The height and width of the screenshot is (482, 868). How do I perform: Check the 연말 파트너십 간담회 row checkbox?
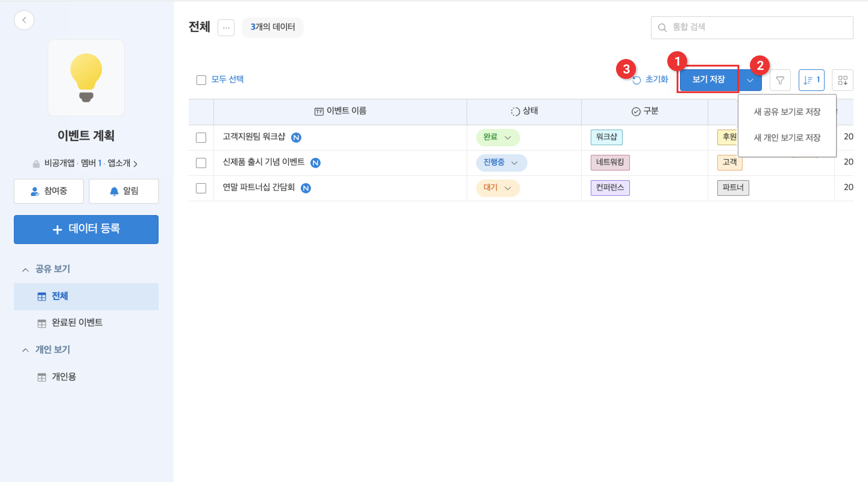tap(201, 188)
